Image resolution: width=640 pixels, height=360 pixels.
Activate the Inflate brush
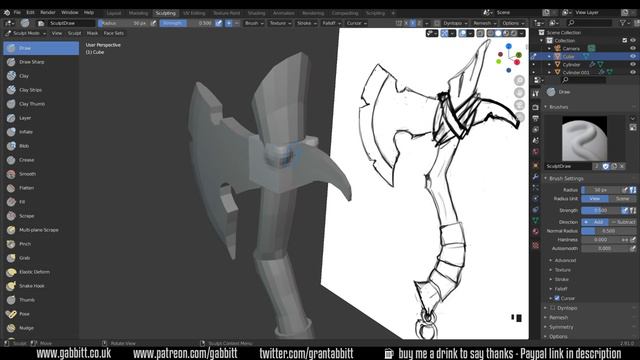pos(41,132)
